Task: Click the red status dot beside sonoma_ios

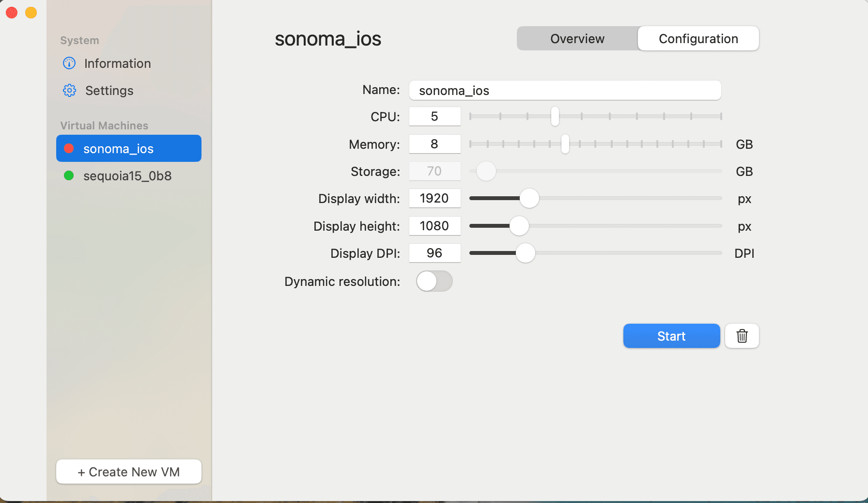Action: coord(68,148)
